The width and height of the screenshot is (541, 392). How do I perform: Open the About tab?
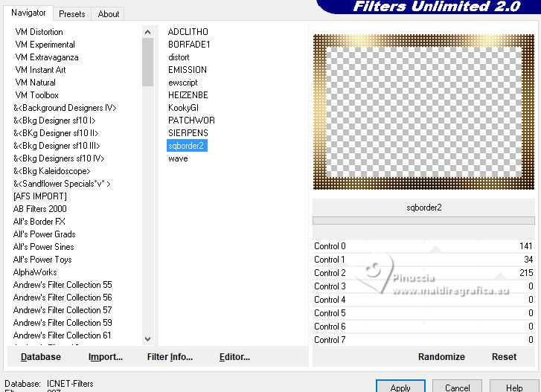(109, 14)
